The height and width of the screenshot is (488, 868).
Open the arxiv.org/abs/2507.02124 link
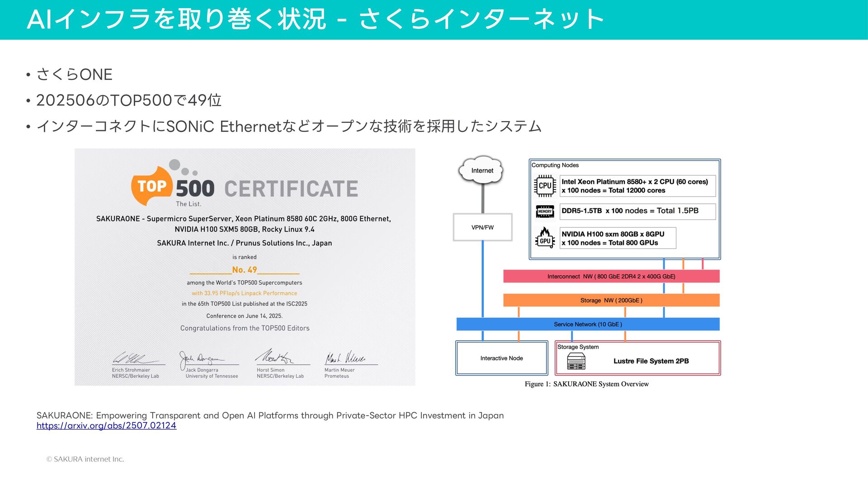106,426
